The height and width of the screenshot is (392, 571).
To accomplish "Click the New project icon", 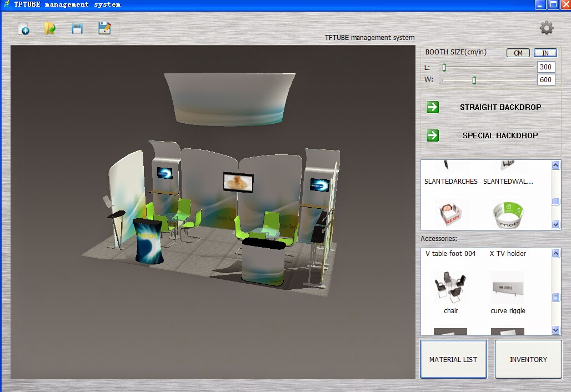I will click(x=24, y=28).
